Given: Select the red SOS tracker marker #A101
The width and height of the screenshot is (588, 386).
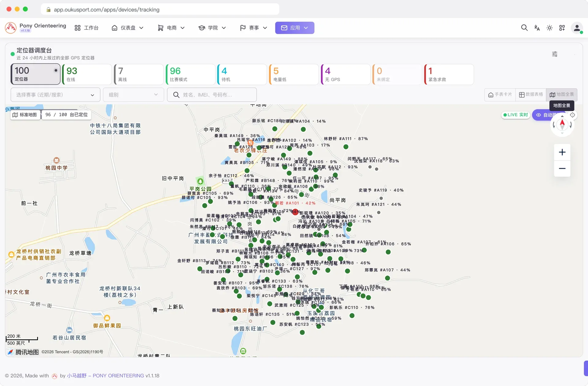Looking at the screenshot, I should tap(295, 212).
